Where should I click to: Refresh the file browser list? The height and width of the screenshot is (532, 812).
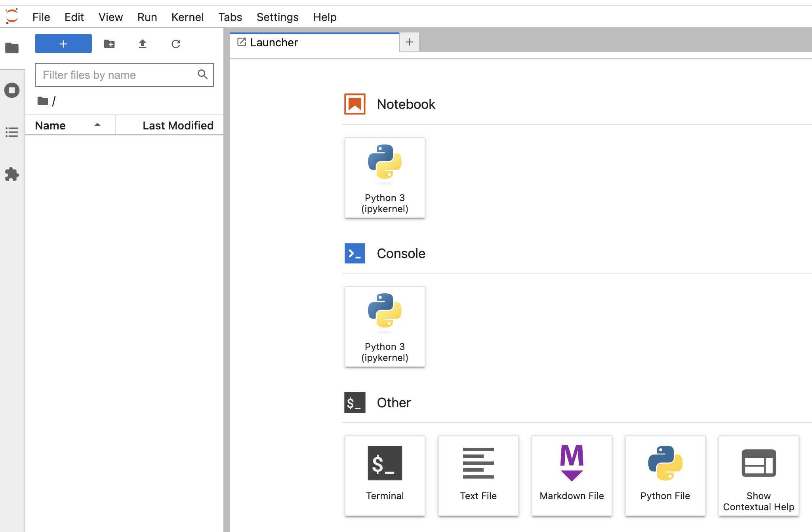(x=176, y=44)
